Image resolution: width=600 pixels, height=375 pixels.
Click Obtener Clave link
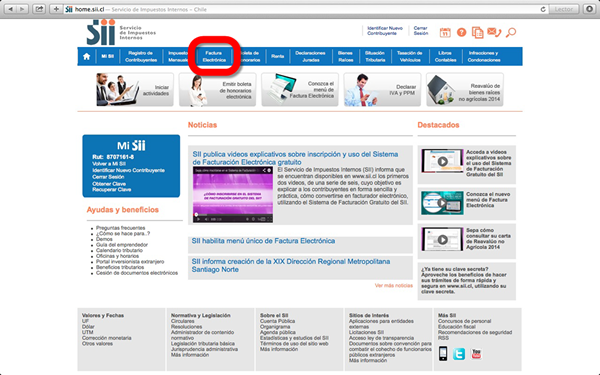point(109,184)
